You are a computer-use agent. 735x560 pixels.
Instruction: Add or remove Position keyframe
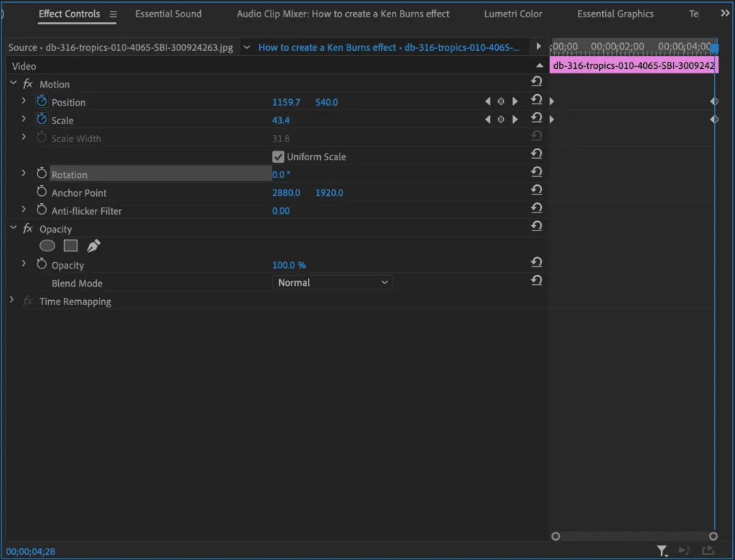click(501, 101)
